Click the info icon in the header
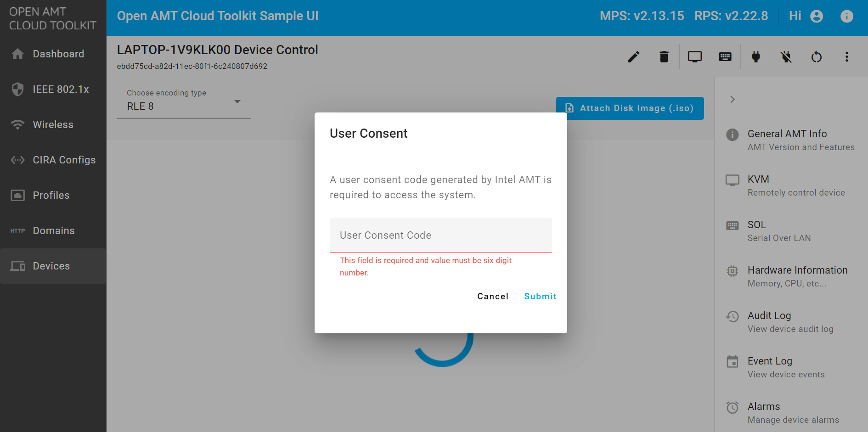Screen dimensions: 868x432 (x=846, y=16)
